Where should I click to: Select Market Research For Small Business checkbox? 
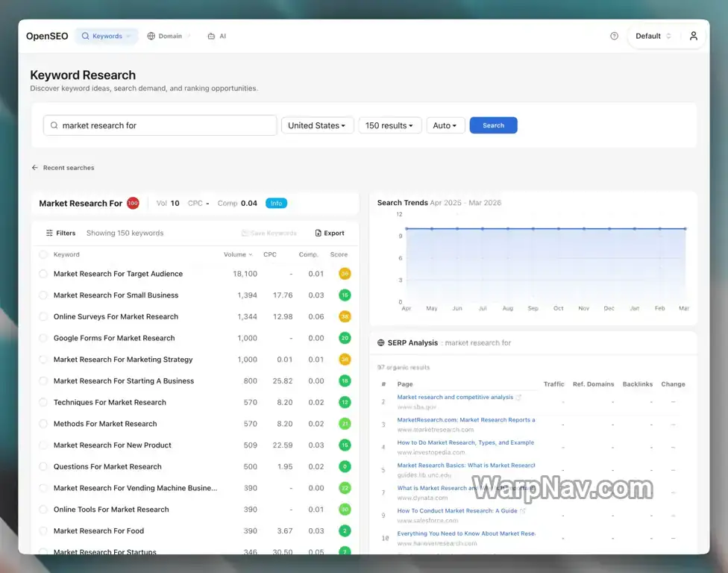click(43, 295)
